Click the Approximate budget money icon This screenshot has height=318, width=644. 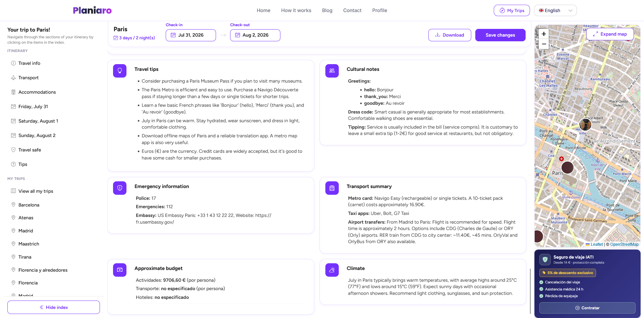(x=120, y=270)
